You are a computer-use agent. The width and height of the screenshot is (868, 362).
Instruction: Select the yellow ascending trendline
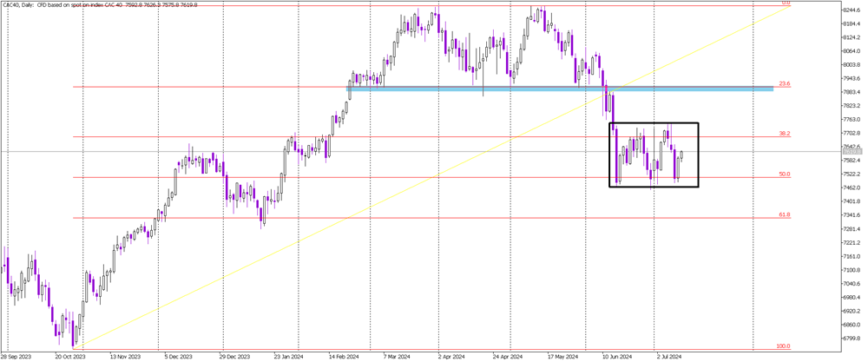click(x=431, y=176)
